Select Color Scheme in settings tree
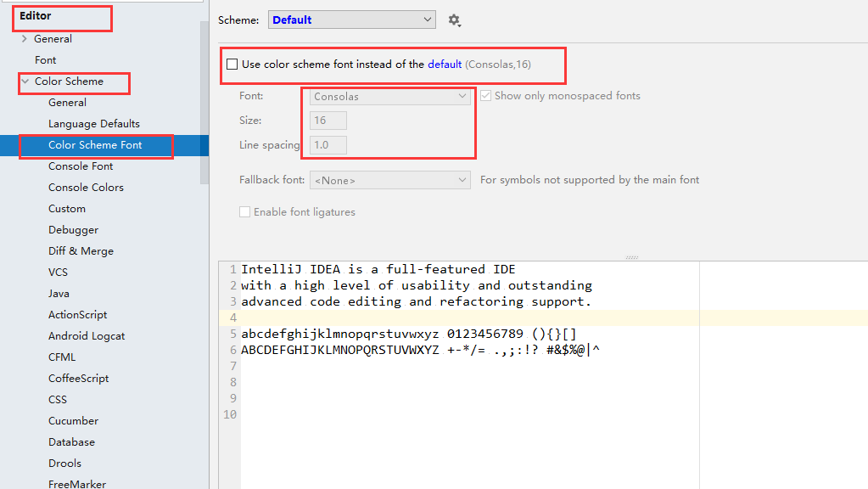Screen dimensions: 868x489 (70, 81)
